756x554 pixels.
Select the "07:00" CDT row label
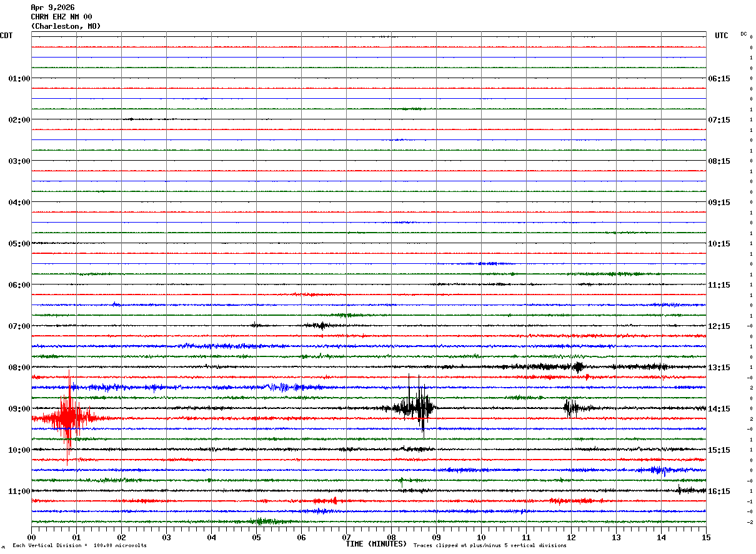click(x=19, y=326)
